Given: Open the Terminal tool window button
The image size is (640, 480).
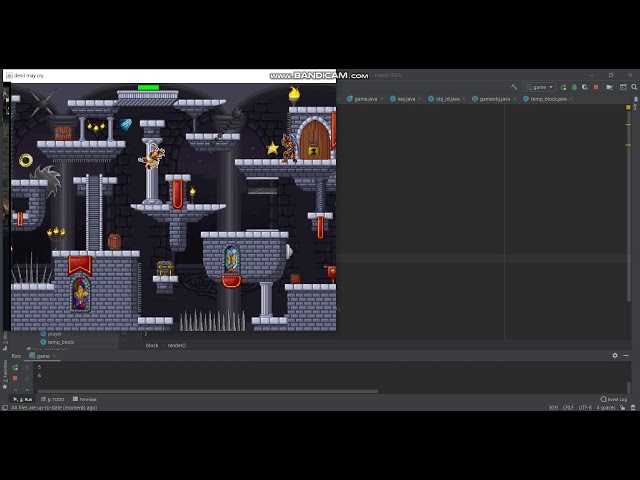Looking at the screenshot, I should tap(84, 399).
